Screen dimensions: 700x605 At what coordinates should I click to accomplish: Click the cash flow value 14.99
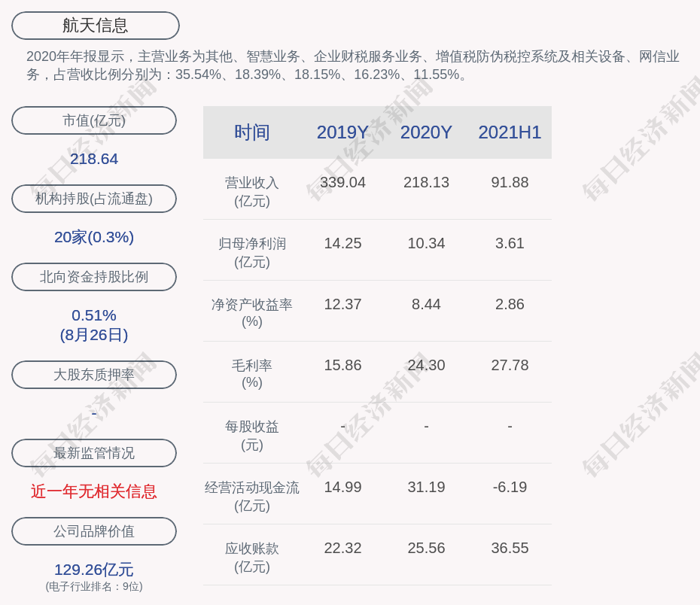pos(343,487)
